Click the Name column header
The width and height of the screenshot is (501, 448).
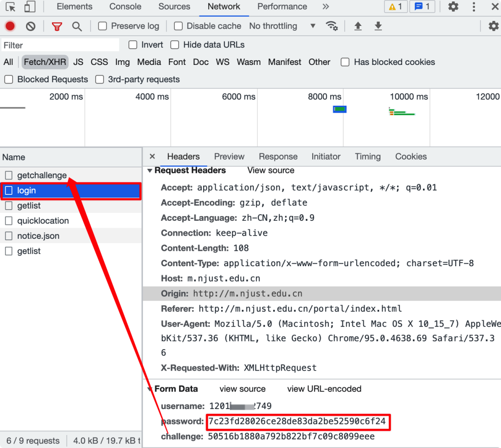tap(71, 157)
